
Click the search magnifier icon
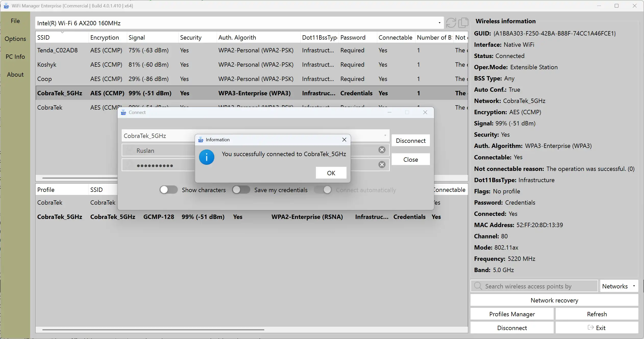click(478, 286)
